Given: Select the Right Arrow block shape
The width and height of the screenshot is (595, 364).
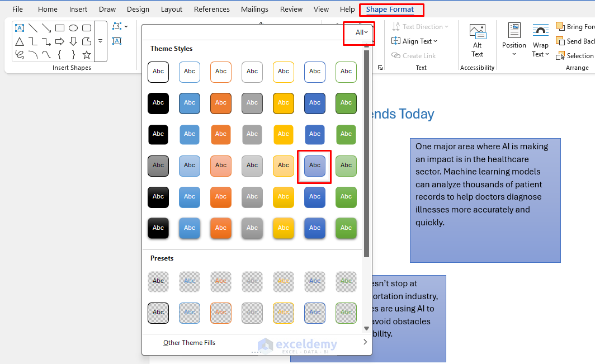Looking at the screenshot, I should (x=60, y=41).
